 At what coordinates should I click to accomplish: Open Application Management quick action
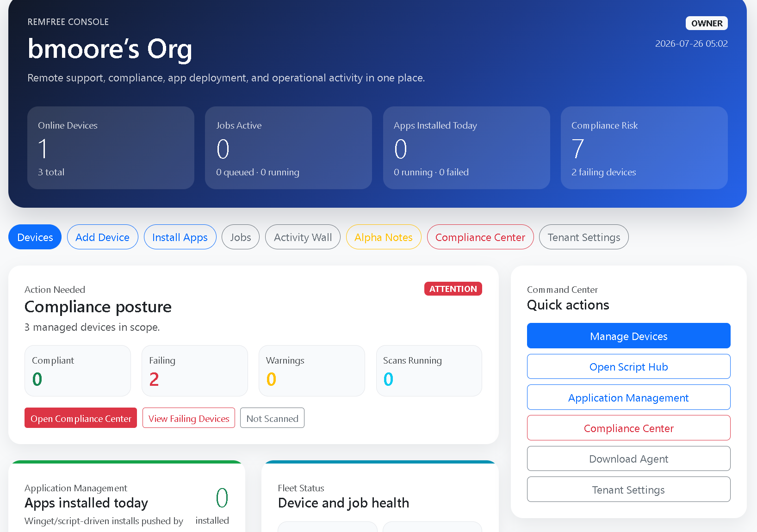pyautogui.click(x=628, y=397)
